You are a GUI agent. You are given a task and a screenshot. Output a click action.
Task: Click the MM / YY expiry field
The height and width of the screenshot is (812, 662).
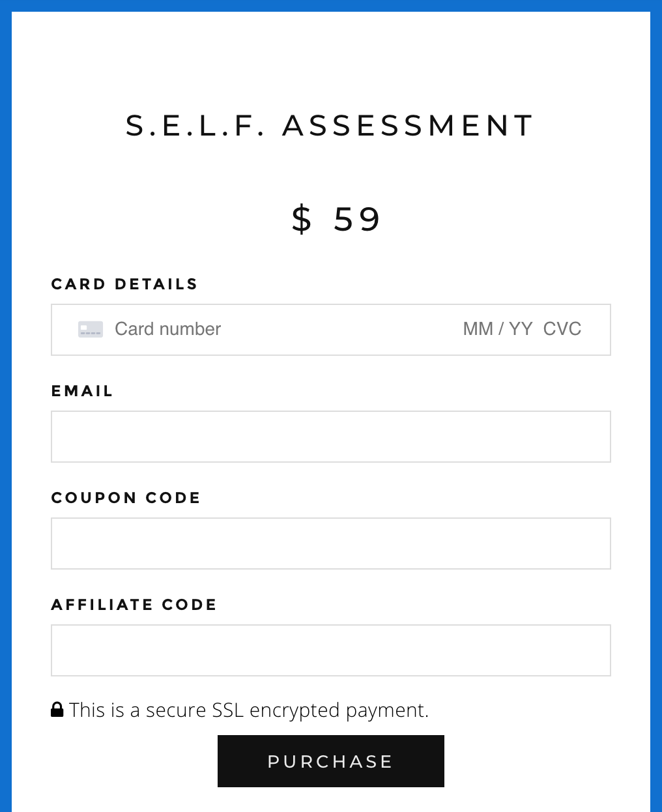(498, 329)
